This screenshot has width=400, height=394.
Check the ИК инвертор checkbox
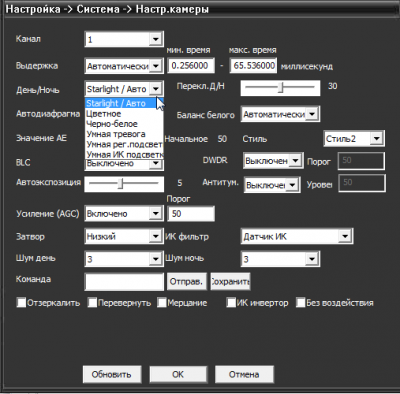pos(231,303)
